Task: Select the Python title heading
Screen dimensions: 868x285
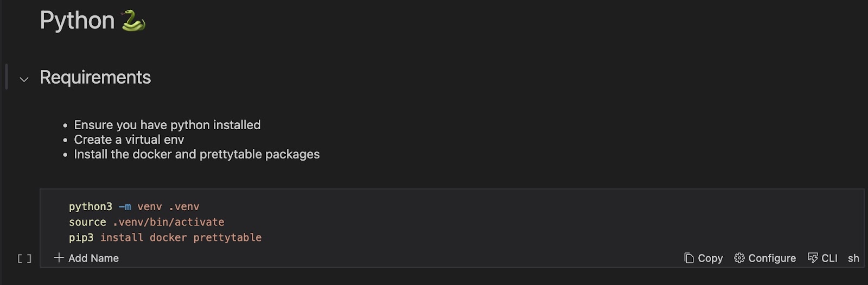Action: tap(77, 21)
